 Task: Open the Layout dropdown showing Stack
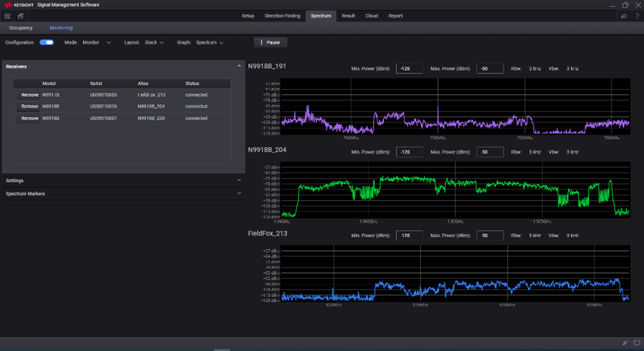coord(154,42)
